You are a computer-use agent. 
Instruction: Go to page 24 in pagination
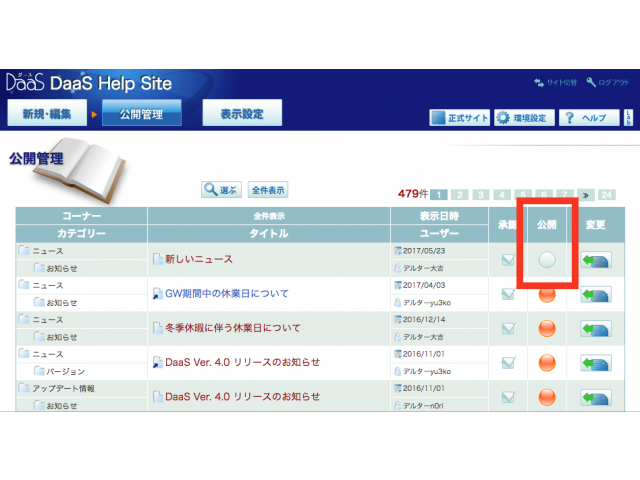[x=607, y=194]
